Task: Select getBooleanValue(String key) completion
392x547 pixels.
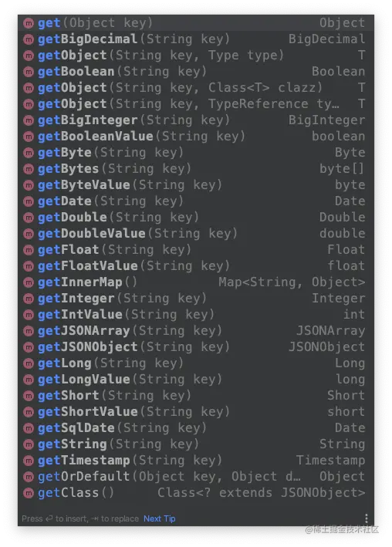Action: click(x=196, y=137)
